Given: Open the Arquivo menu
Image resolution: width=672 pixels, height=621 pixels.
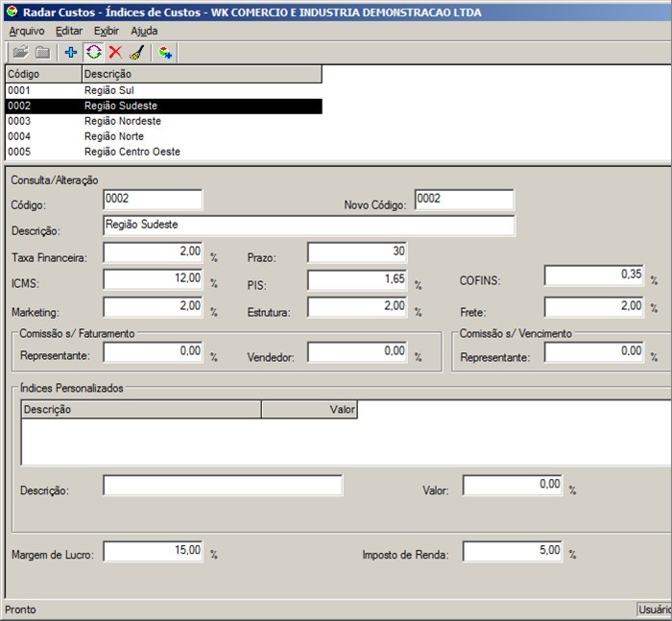Looking at the screenshot, I should (26, 31).
